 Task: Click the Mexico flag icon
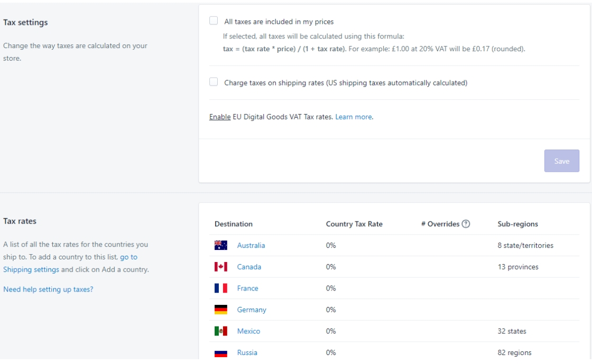click(x=221, y=331)
